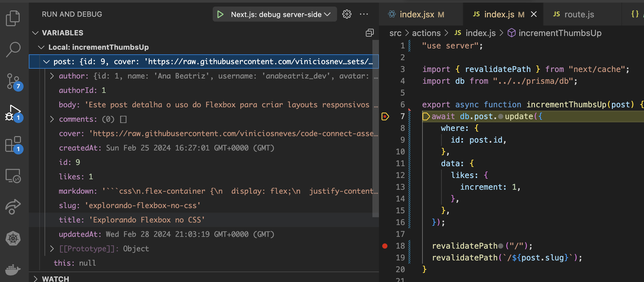Click the actions breadcrumb segment

point(426,33)
